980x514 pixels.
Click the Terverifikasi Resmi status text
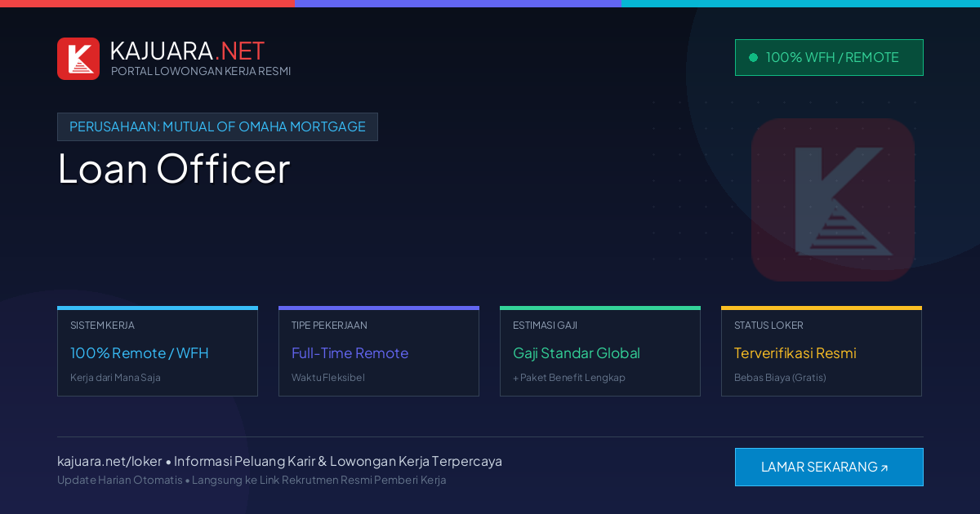(795, 353)
